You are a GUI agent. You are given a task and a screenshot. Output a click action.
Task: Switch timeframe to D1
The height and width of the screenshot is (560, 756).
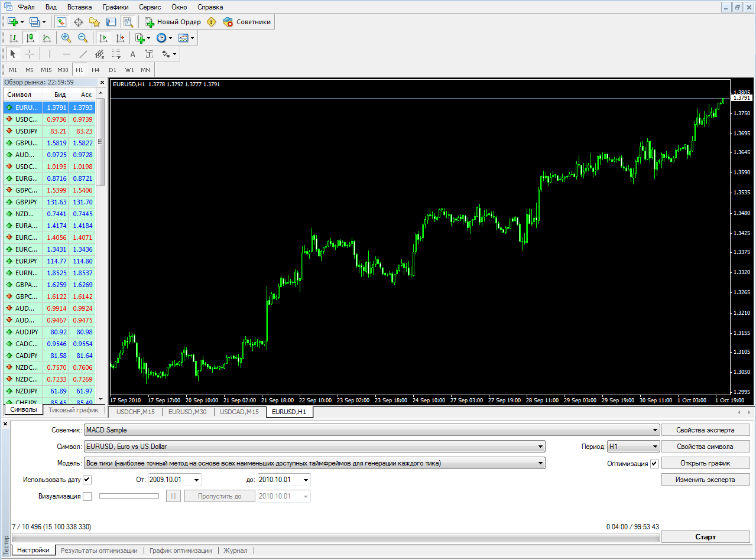click(x=112, y=70)
